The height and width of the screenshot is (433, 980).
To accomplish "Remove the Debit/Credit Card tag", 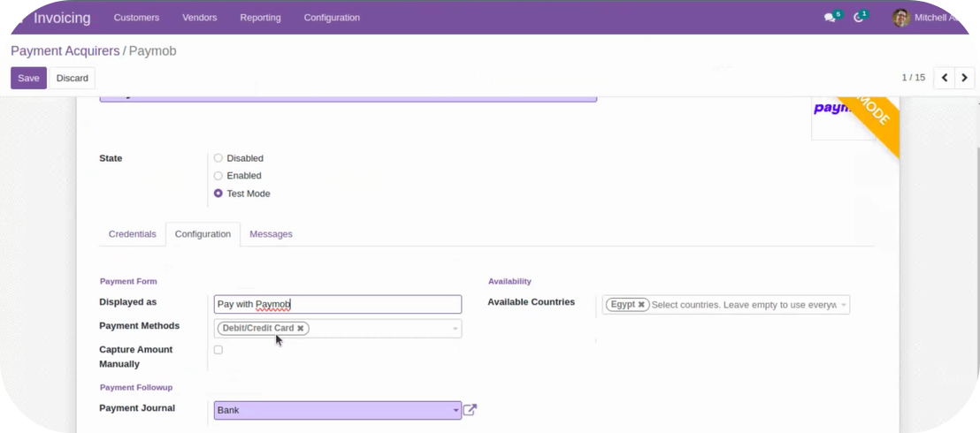I will (301, 329).
